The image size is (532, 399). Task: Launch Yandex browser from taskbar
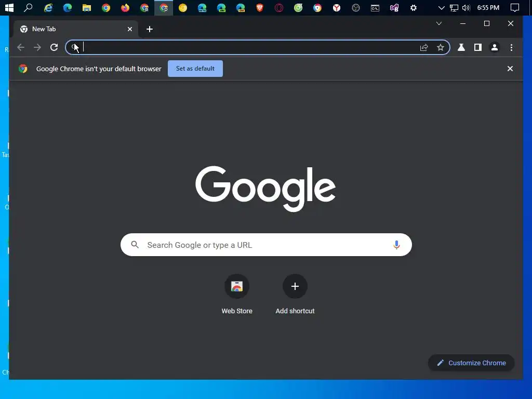coord(337,7)
